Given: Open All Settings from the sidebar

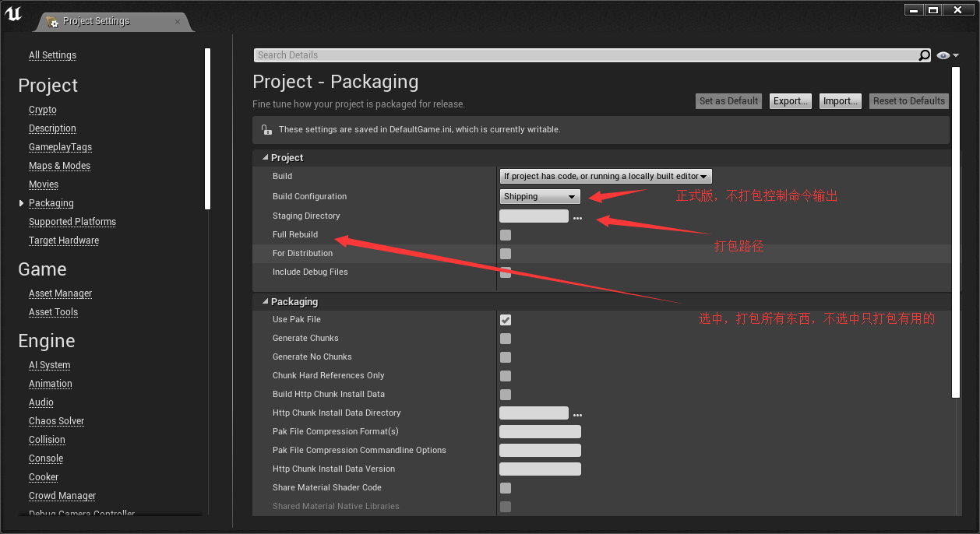Looking at the screenshot, I should click(x=52, y=55).
